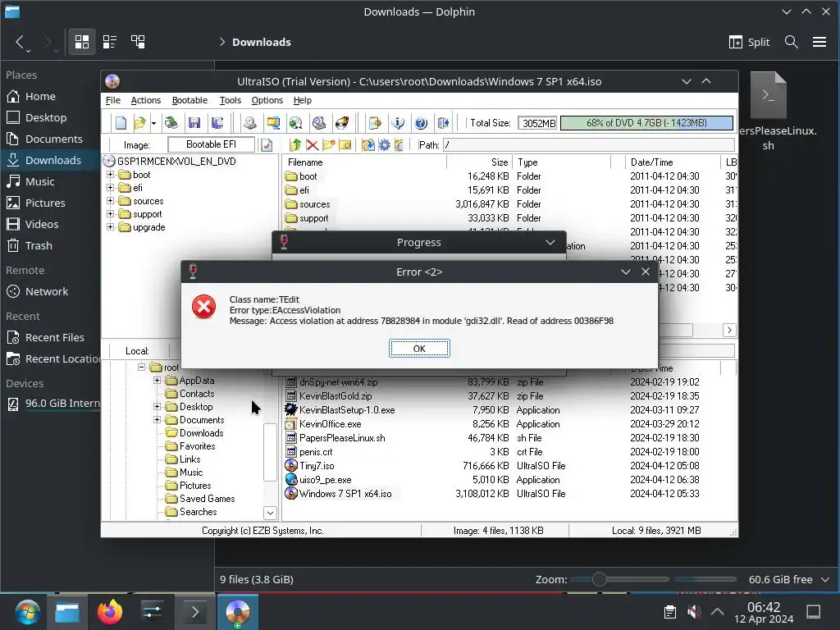Expand the AppData folder in local tree
Image resolution: width=840 pixels, height=630 pixels.
157,381
